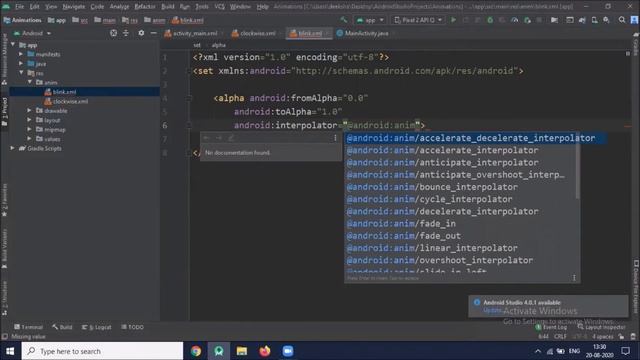Expand the mipmap folder
Image resolution: width=640 pixels, height=360 pixels.
29,129
